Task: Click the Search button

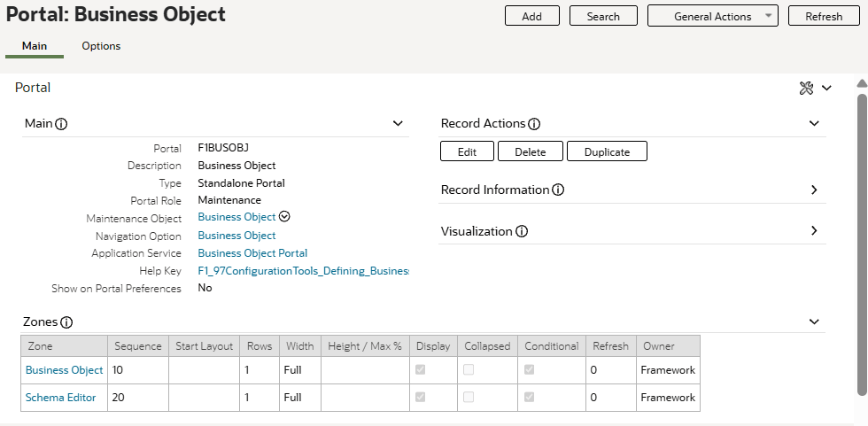Action: [603, 16]
